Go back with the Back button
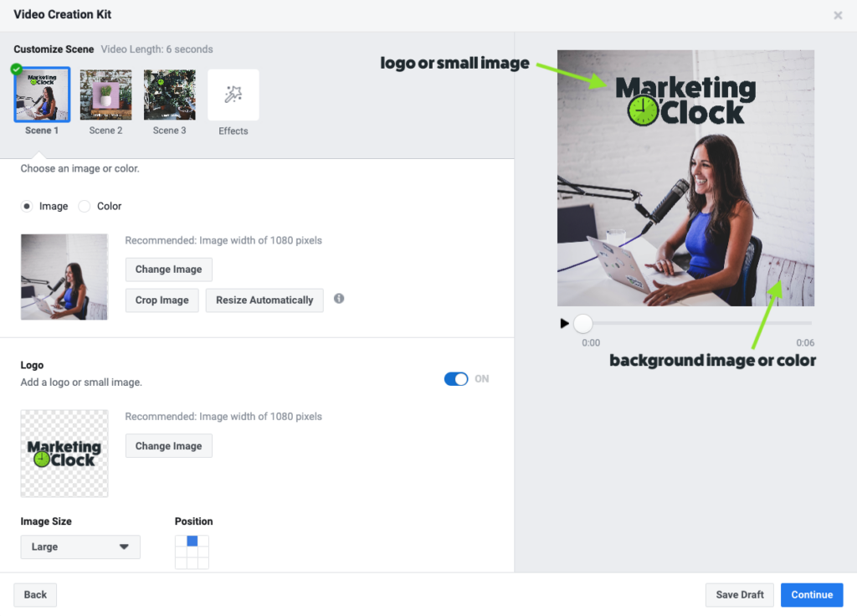 point(35,595)
